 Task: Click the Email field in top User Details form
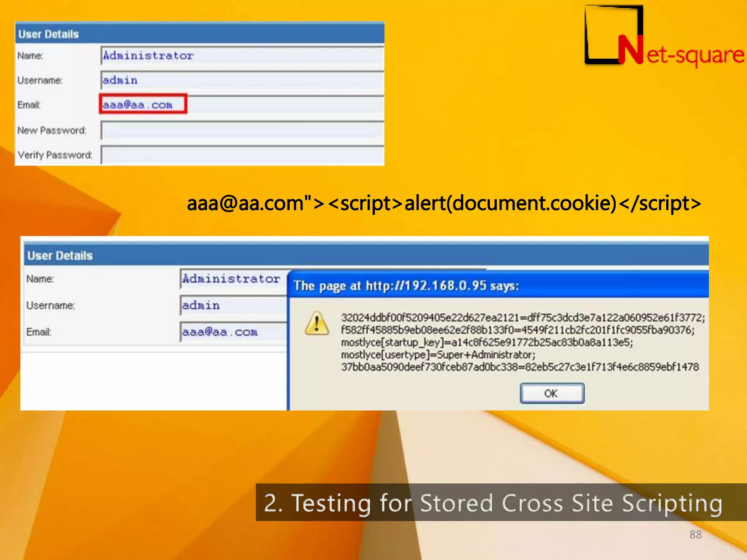point(242,105)
